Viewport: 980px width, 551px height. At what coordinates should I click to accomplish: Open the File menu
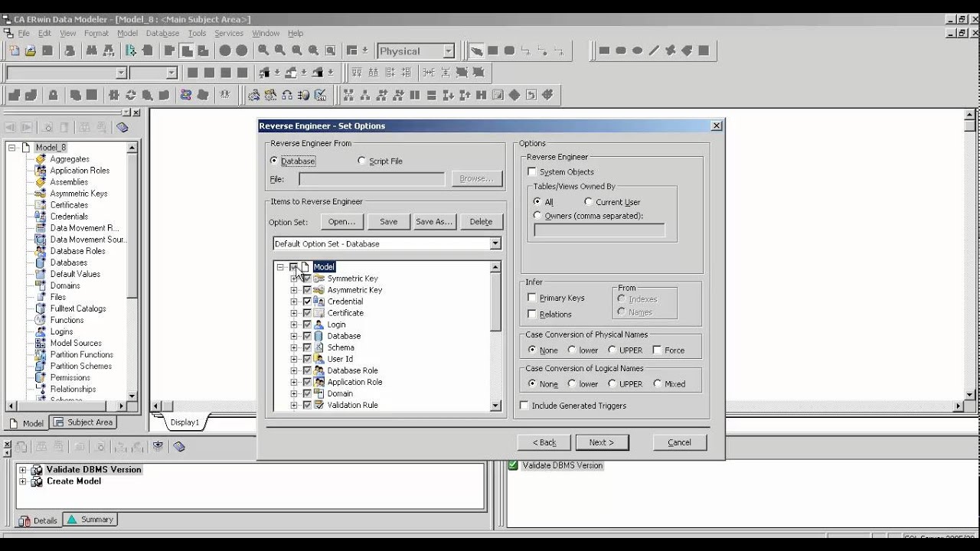[24, 34]
